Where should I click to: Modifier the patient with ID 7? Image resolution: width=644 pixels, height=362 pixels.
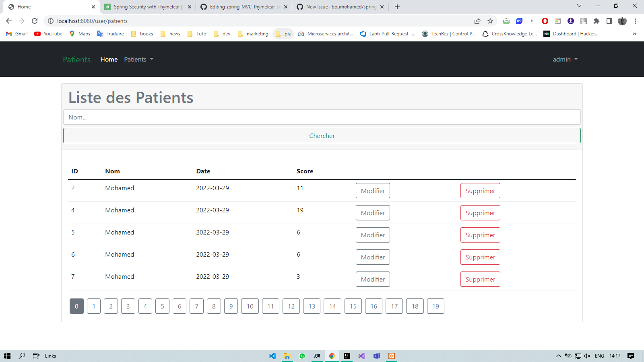pos(373,279)
